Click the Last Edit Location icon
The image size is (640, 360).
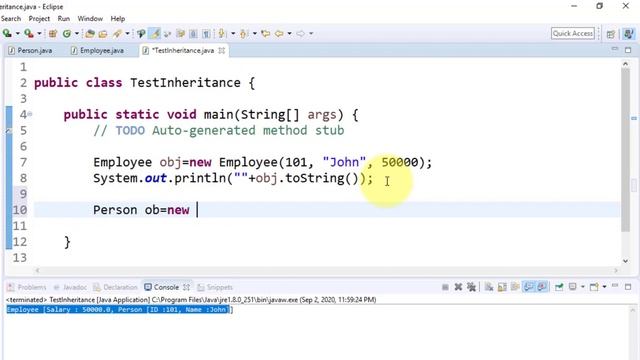coord(266,33)
